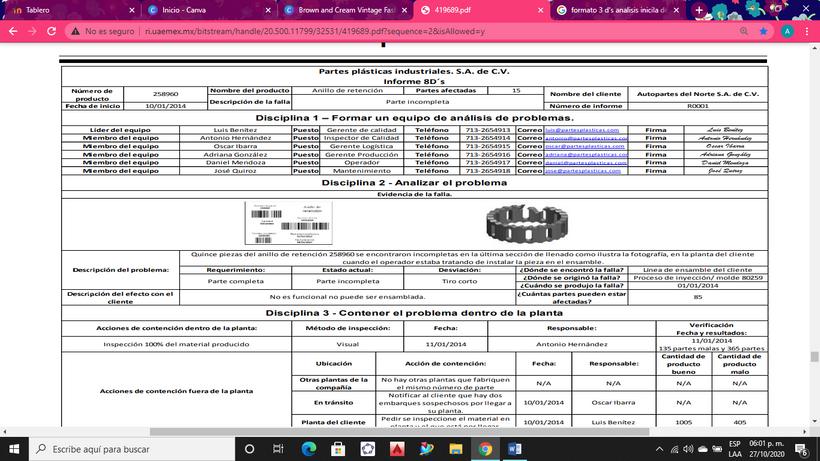
Task: Show hidden system tray icons
Action: click(659, 449)
